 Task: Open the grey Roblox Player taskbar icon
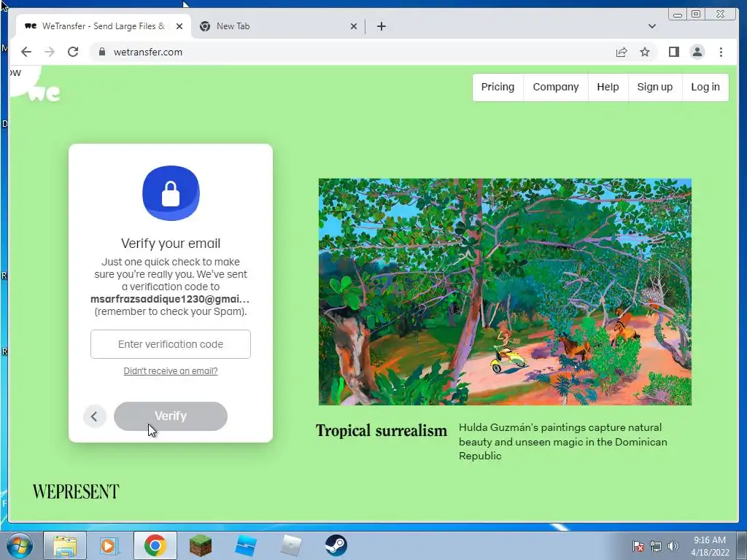click(291, 545)
